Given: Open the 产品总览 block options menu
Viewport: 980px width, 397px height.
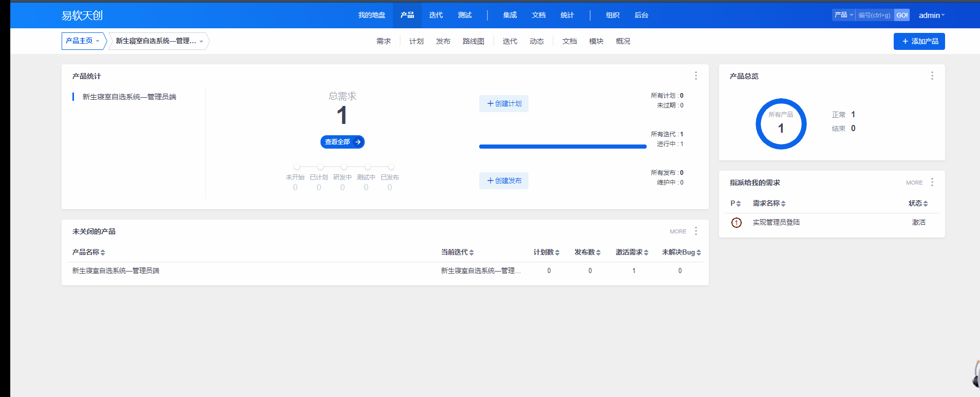Looking at the screenshot, I should click(x=932, y=76).
